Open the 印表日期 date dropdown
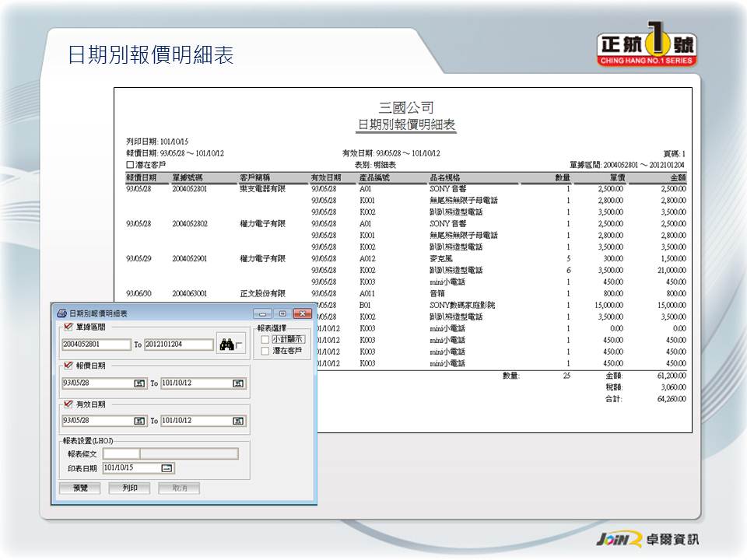 click(x=167, y=468)
